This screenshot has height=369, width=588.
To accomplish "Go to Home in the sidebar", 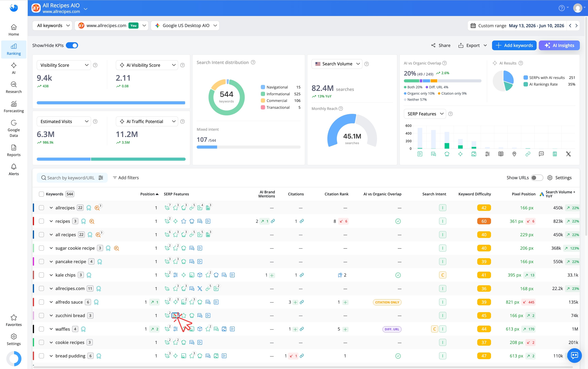I will coord(14,30).
